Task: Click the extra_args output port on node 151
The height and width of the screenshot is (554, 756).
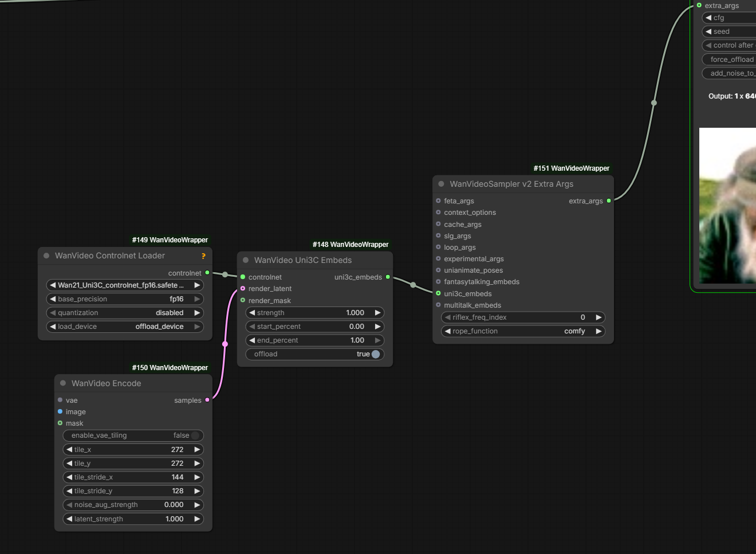Action: pos(609,201)
